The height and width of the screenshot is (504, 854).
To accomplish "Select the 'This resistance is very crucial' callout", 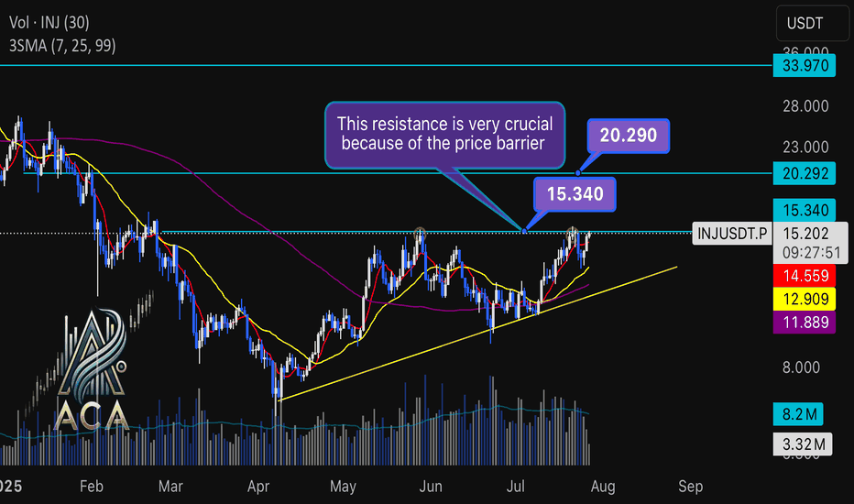I will (445, 135).
